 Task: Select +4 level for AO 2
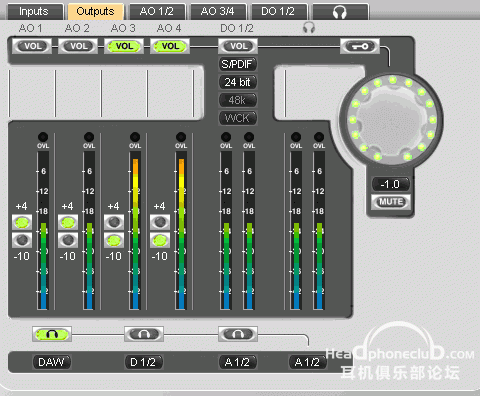(x=68, y=222)
